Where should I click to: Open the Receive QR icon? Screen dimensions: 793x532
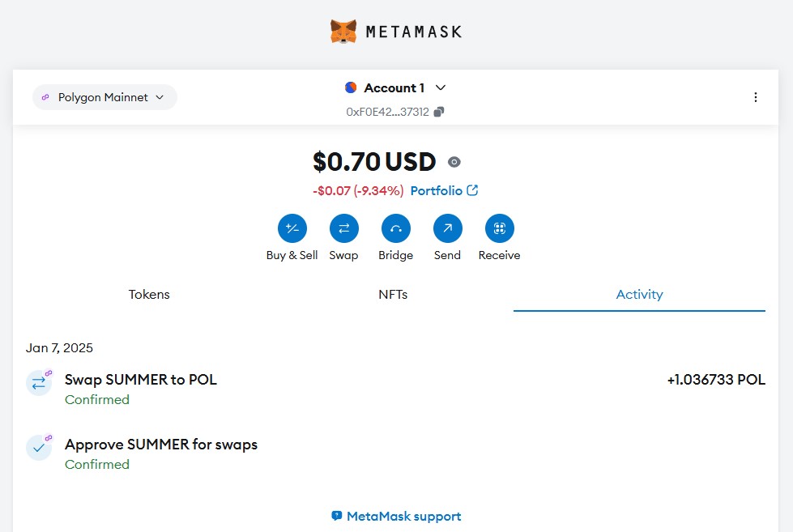(x=499, y=229)
